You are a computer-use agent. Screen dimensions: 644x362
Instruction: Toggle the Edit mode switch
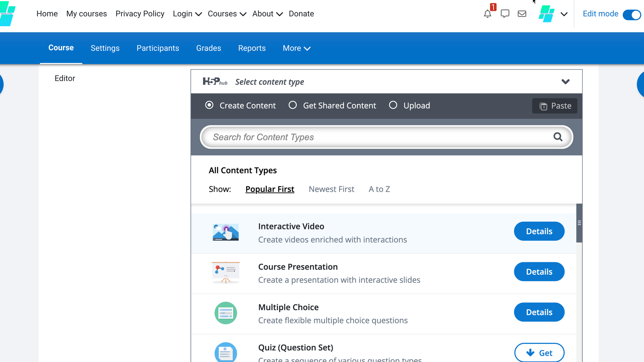pyautogui.click(x=632, y=15)
